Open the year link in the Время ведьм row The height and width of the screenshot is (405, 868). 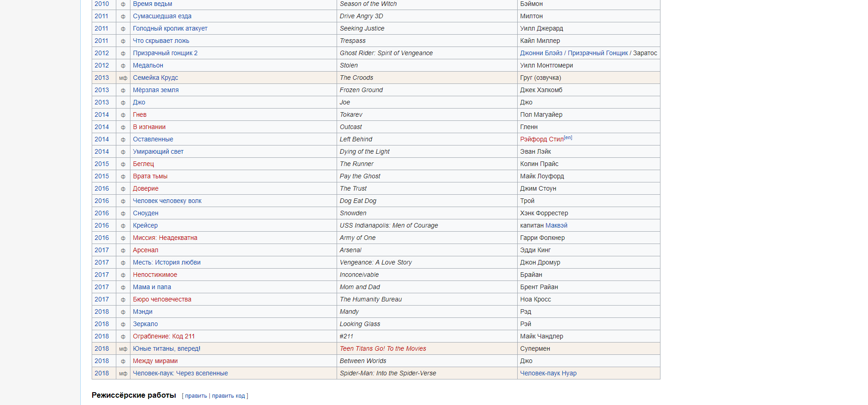click(x=102, y=4)
